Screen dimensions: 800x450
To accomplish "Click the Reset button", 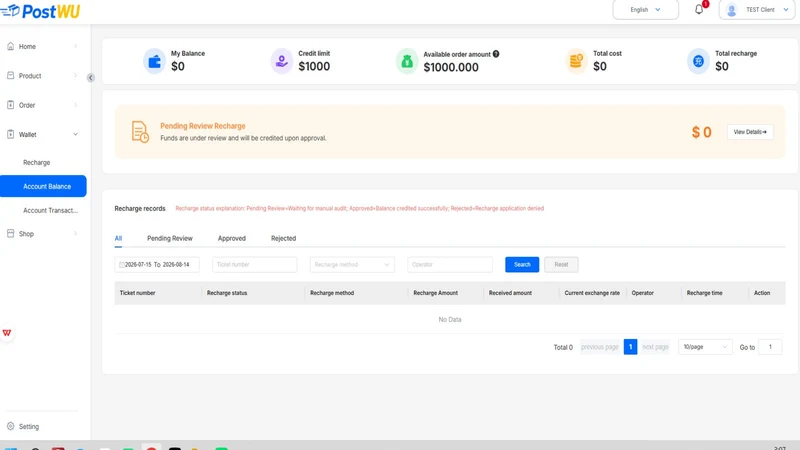I will (x=561, y=264).
